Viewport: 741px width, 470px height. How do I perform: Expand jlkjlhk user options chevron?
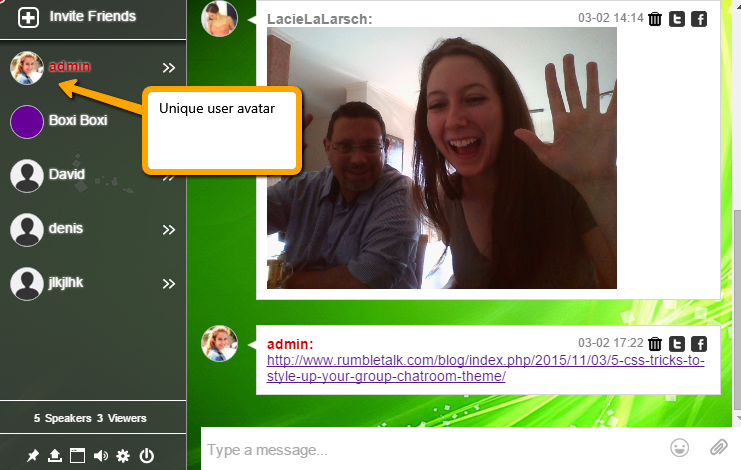point(169,284)
